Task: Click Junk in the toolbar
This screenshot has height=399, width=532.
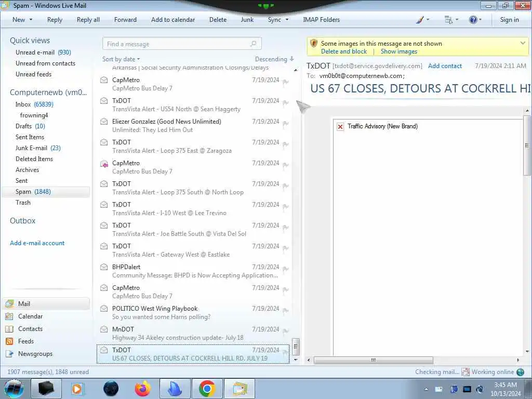Action: point(247,20)
